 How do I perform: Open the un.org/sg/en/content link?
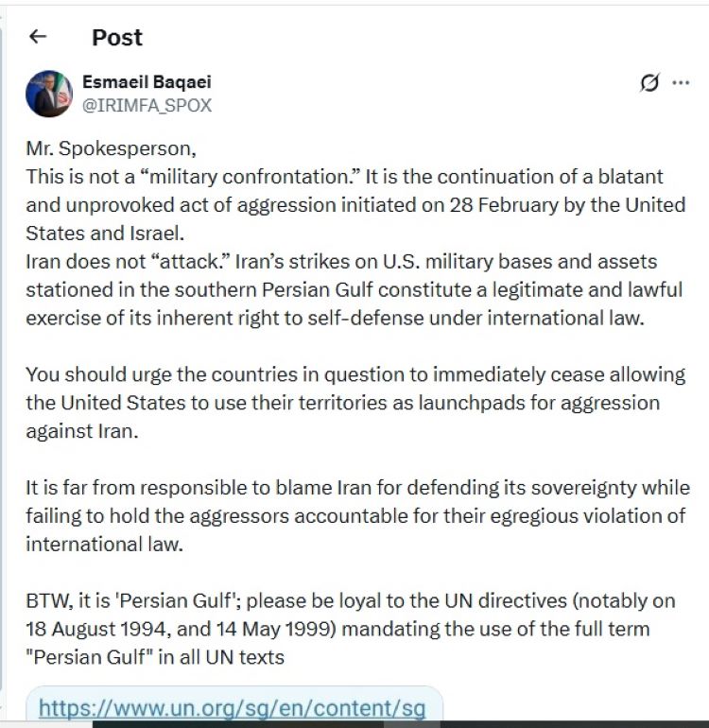click(233, 708)
